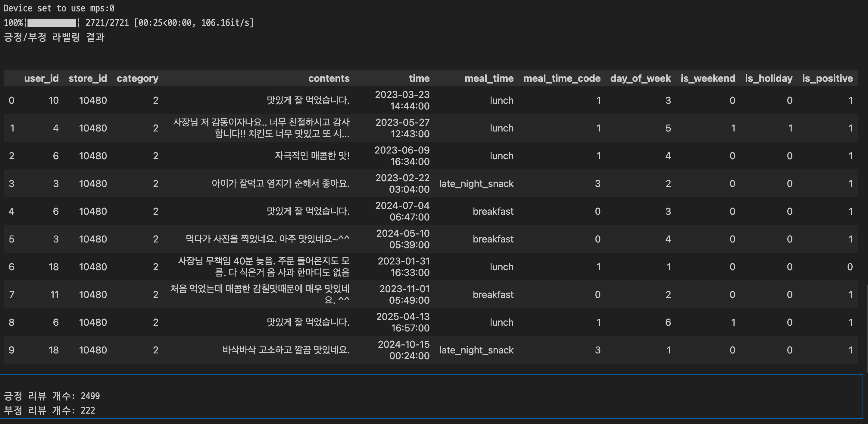Click the 긍정/부정 라벨링 결과 heading text
This screenshot has height=424, width=868.
point(54,37)
